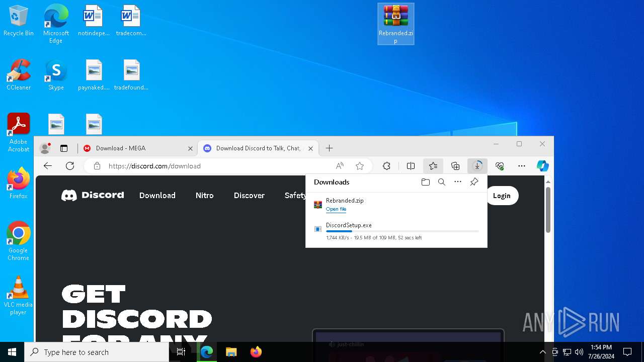The image size is (644, 362).
Task: Click DiscordSetup.exe download progress bar
Action: click(403, 231)
